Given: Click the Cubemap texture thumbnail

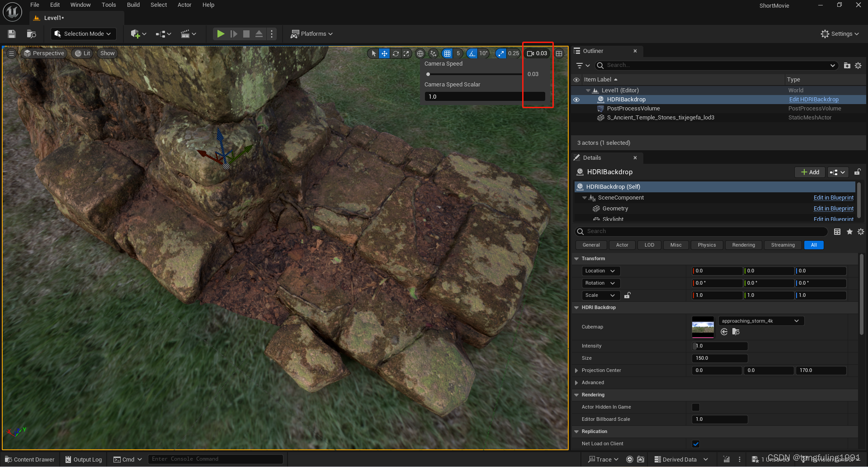Looking at the screenshot, I should pyautogui.click(x=703, y=327).
